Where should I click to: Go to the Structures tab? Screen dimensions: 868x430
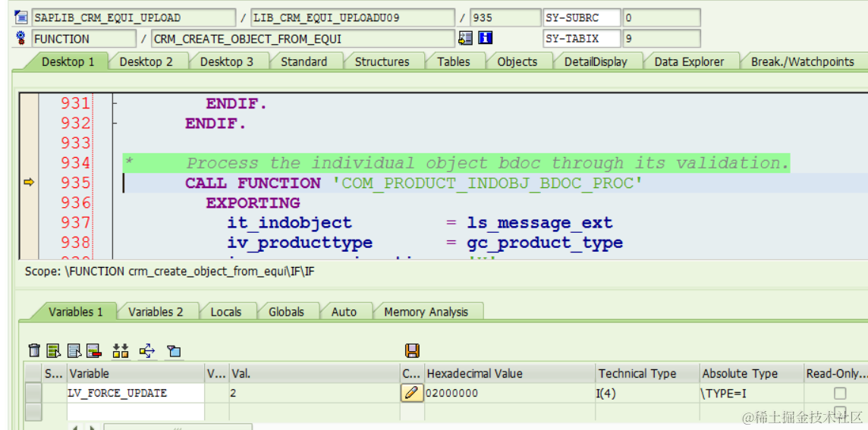point(382,61)
